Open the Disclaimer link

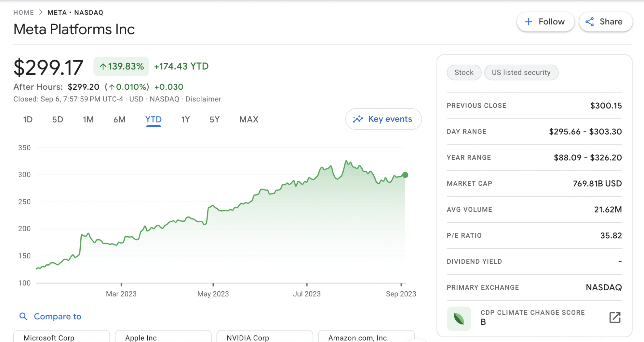click(x=204, y=99)
